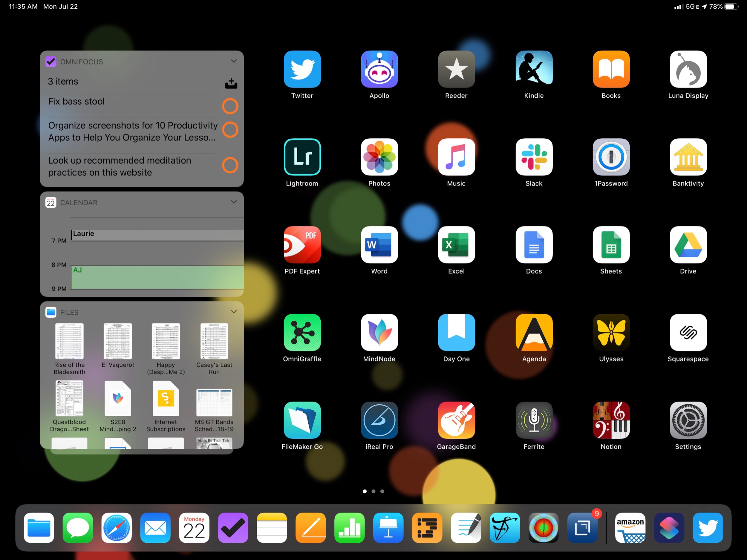Open the Kindle app
The height and width of the screenshot is (560, 747).
click(534, 69)
